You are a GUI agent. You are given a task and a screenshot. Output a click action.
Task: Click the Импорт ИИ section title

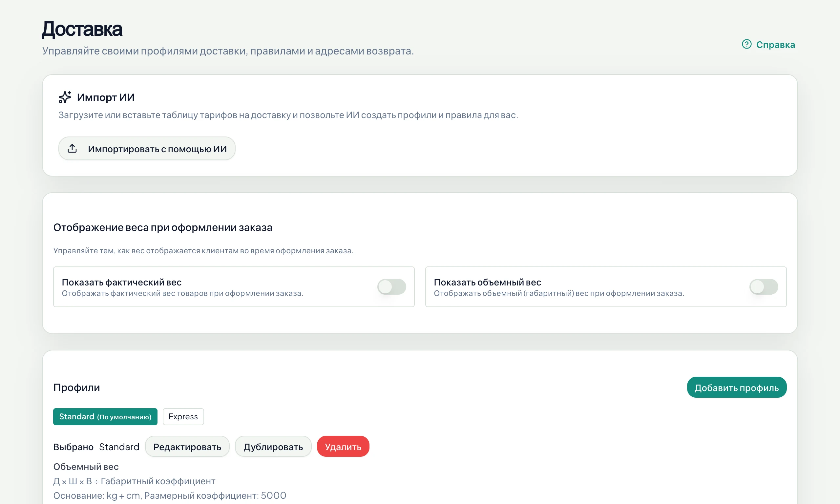[106, 97]
